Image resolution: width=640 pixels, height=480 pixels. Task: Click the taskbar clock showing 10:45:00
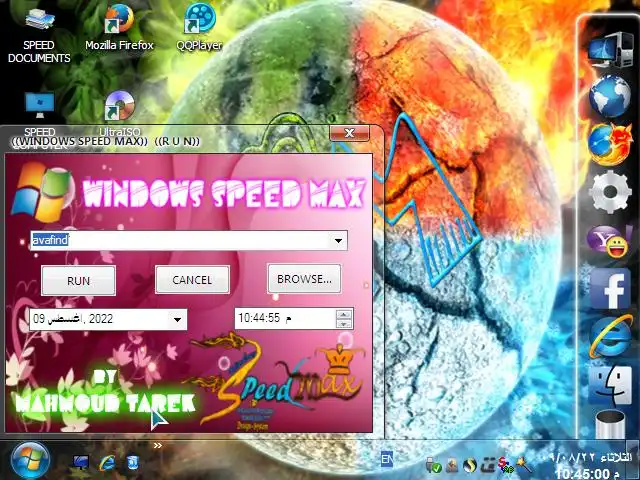click(588, 473)
